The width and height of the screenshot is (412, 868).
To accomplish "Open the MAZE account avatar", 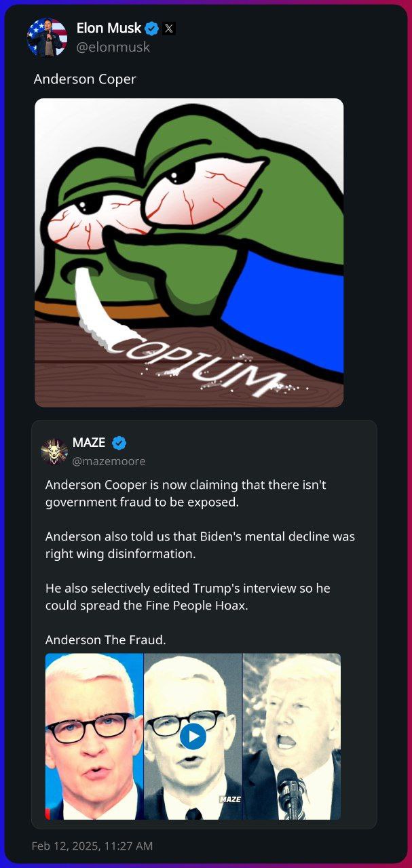I will (54, 451).
